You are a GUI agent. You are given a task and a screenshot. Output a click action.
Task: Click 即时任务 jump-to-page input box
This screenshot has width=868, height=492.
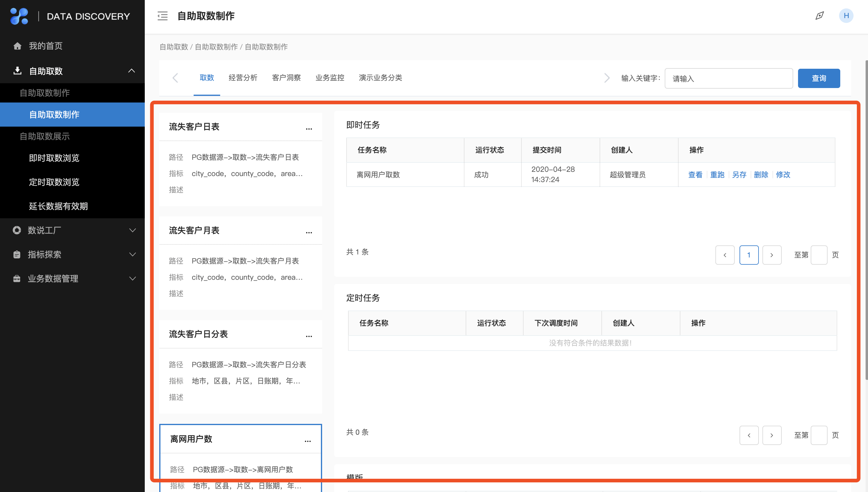point(819,255)
